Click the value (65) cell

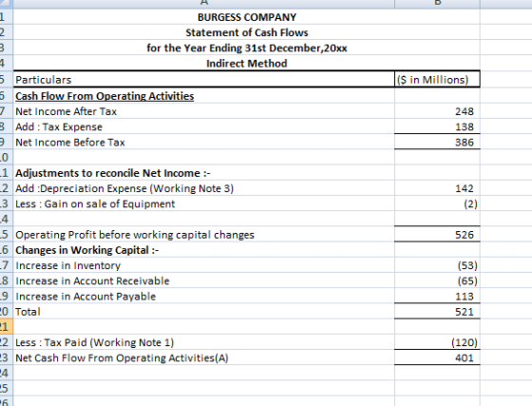pyautogui.click(x=437, y=280)
